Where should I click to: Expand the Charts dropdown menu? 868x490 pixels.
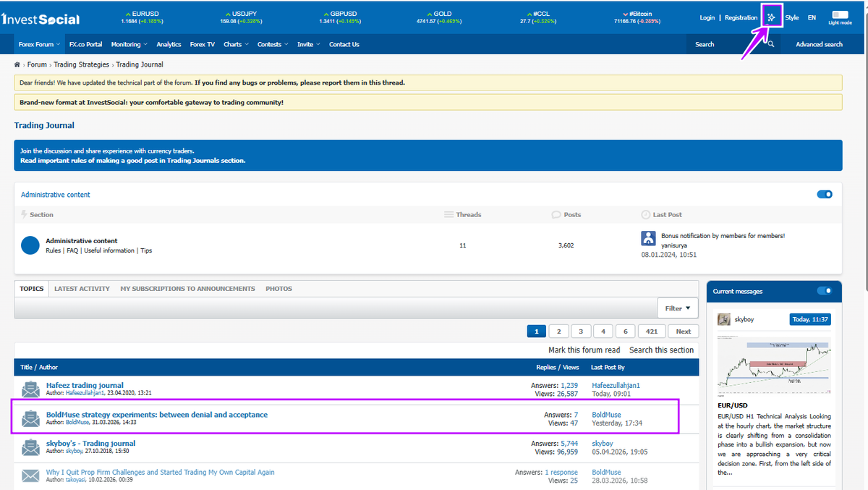235,44
